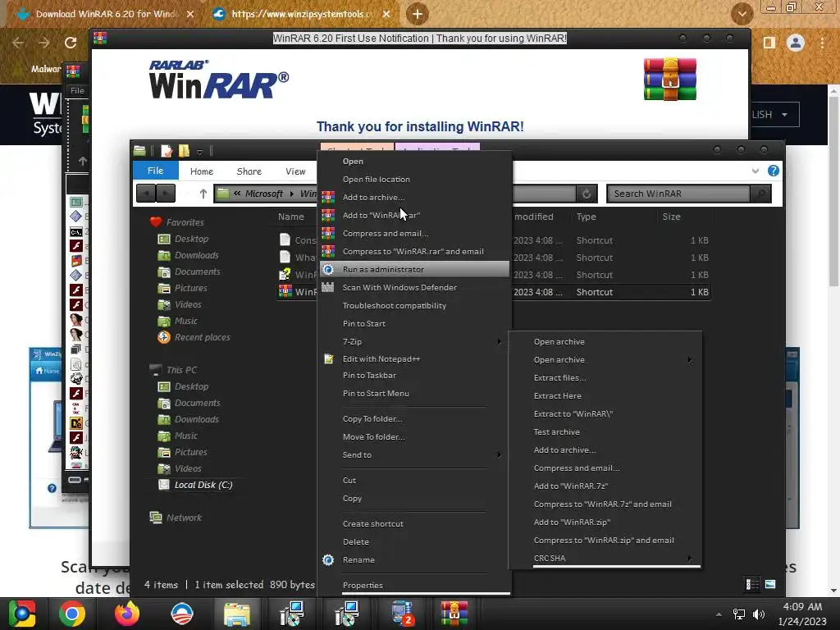Close the winzipsystemtools browser tab
Screen dimensions: 840x630
386,14
